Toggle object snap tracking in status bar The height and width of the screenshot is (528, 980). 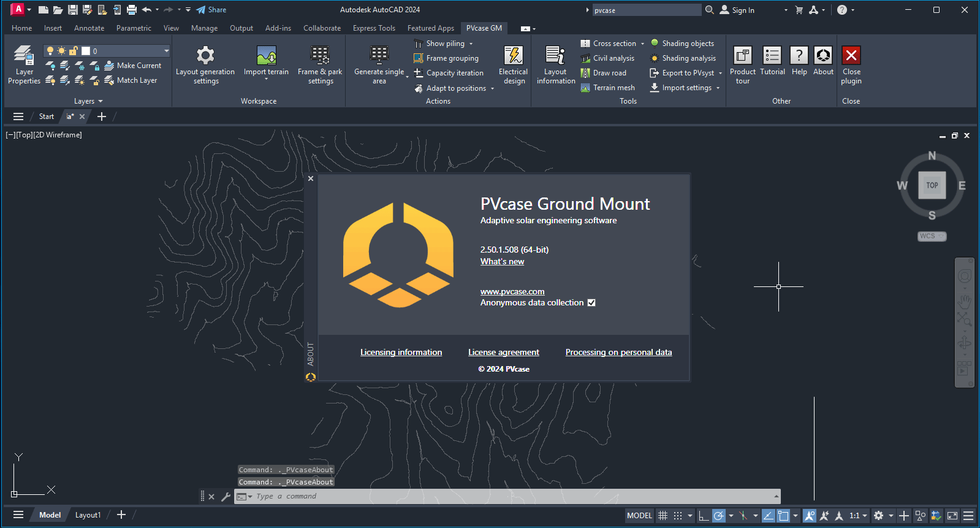pyautogui.click(x=768, y=516)
